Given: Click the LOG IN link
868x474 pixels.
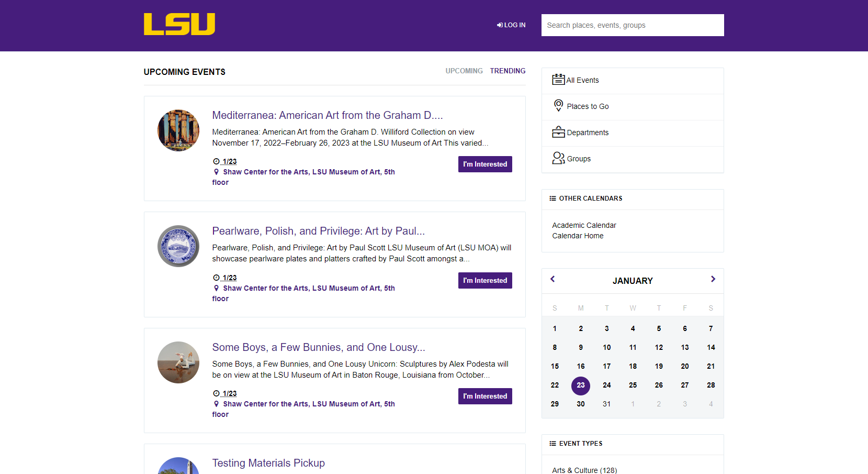Looking at the screenshot, I should [511, 25].
